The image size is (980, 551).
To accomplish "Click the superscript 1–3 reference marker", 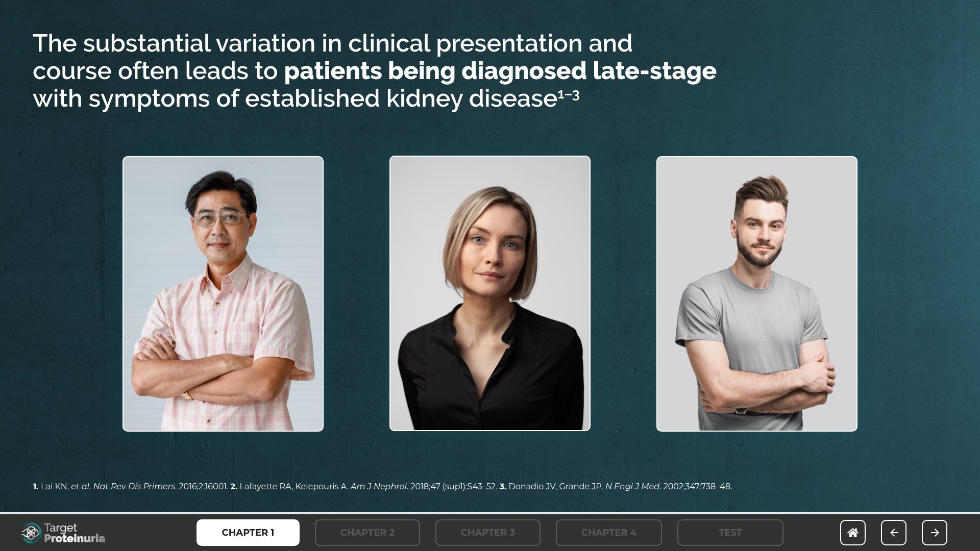I will (569, 95).
